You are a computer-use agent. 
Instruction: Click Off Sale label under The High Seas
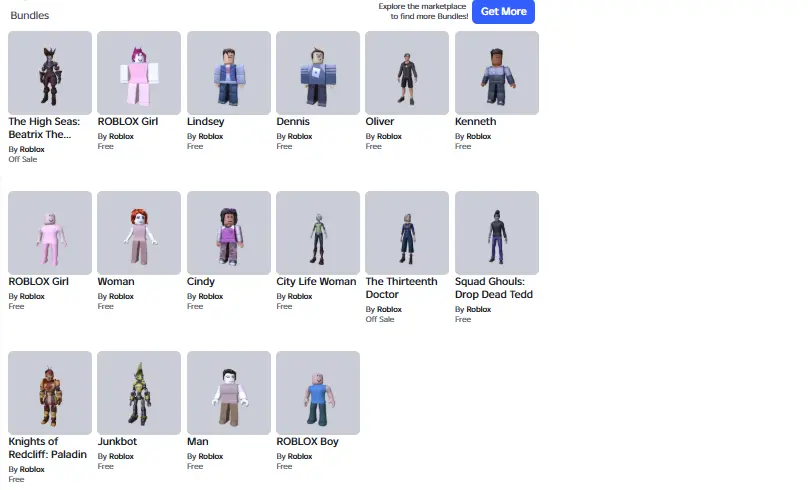23,160
